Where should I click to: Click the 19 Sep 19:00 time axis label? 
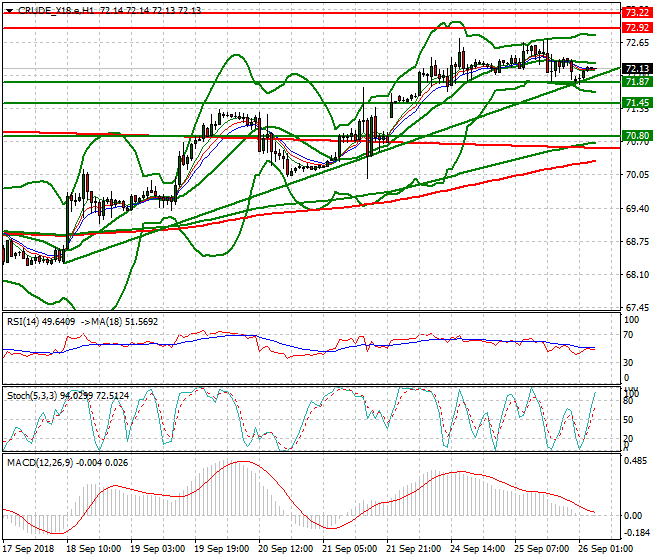222,549
